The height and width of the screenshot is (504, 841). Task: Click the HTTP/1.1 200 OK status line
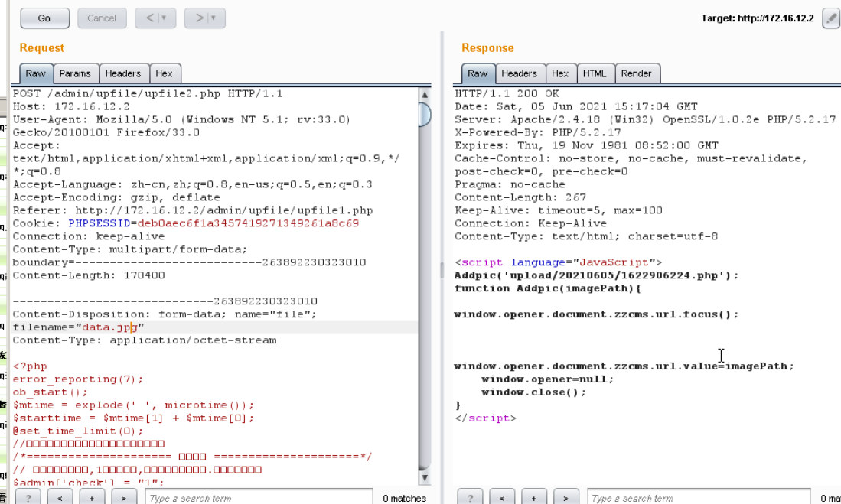[507, 93]
